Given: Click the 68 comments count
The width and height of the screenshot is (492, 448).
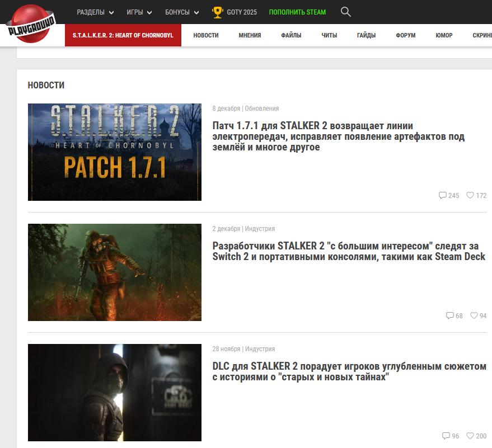Looking at the screenshot, I should pyautogui.click(x=459, y=315).
